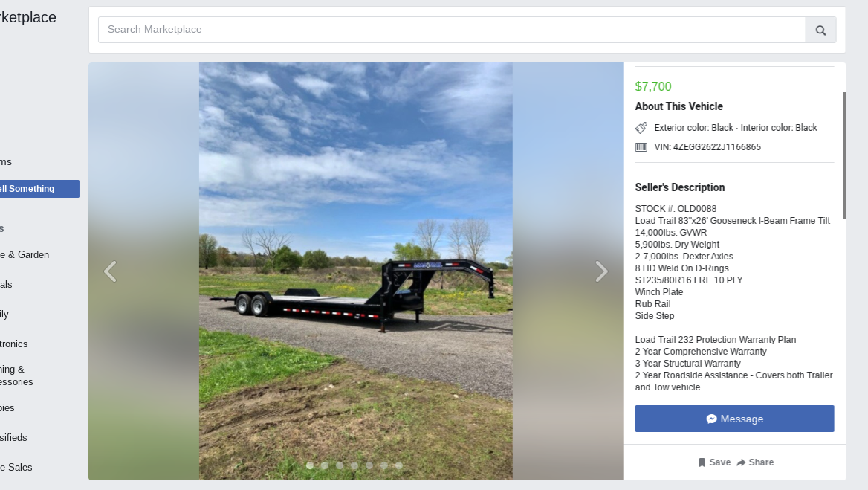This screenshot has width=868, height=490.
Task: Open the Electronics category in sidebar
Action: click(x=14, y=344)
